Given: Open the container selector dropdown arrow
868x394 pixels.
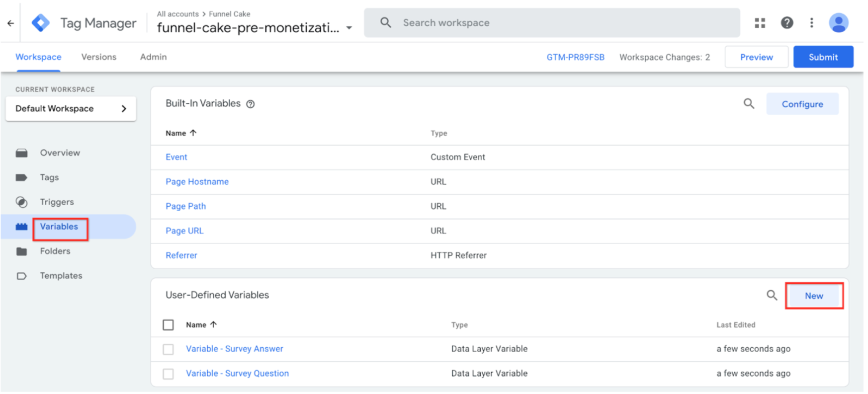Looking at the screenshot, I should click(349, 28).
